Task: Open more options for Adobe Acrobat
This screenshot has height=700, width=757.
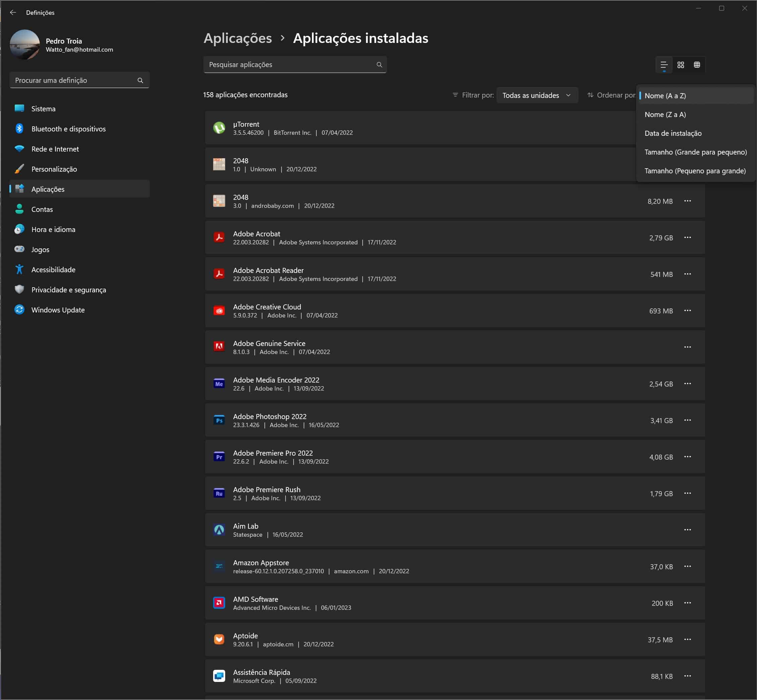Action: point(687,237)
